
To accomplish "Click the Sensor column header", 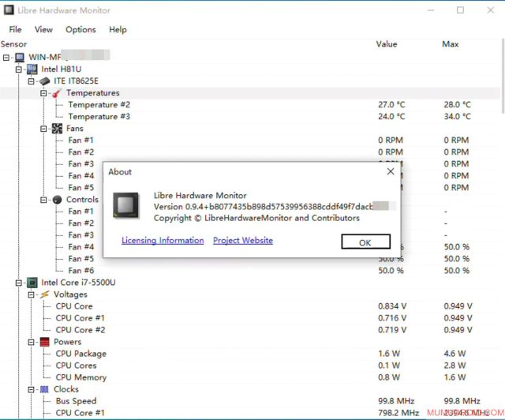I will [x=14, y=44].
